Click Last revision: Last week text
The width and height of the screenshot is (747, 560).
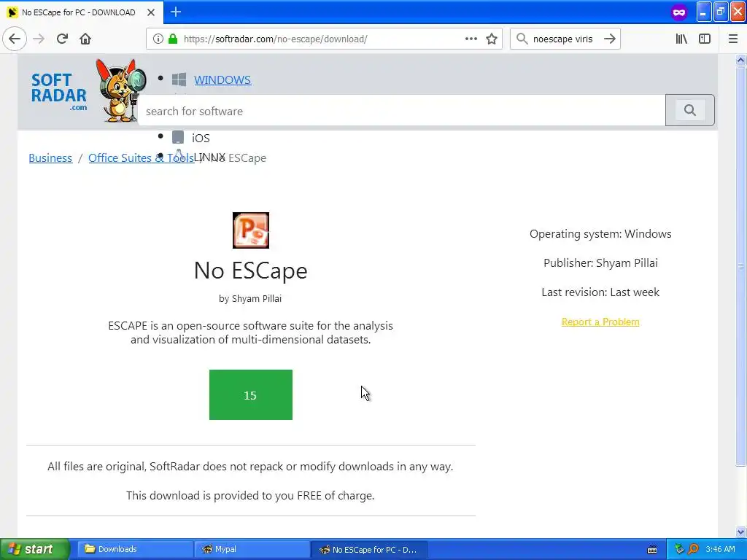tap(600, 292)
